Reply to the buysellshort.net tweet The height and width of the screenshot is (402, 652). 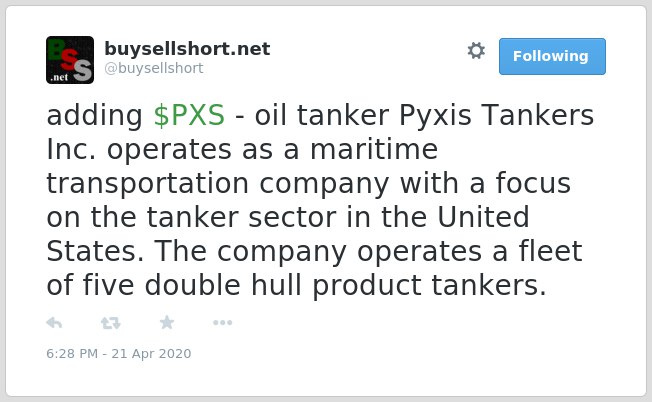coord(54,323)
